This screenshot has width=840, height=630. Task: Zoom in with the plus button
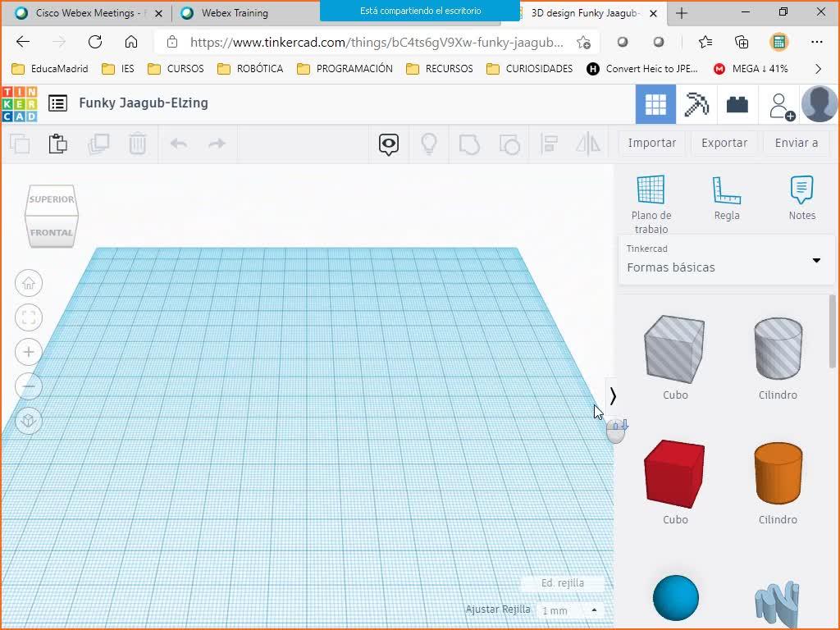pos(29,352)
